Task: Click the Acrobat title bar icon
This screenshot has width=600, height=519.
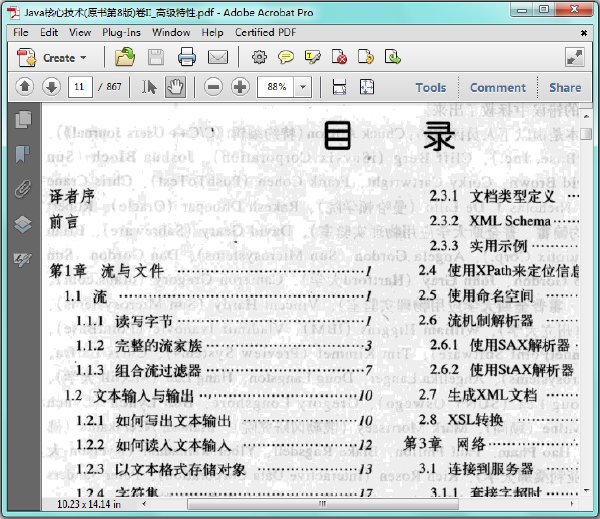Action: (14, 13)
